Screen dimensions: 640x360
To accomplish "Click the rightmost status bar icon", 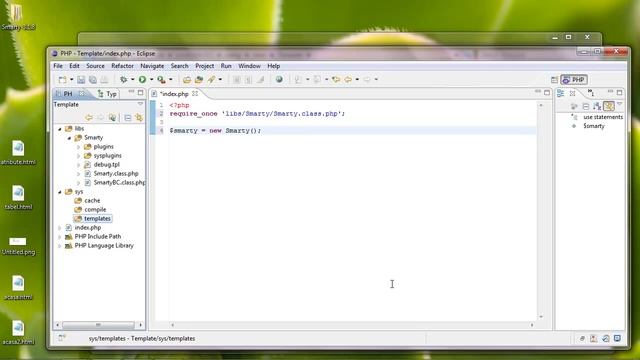I will (x=618, y=338).
